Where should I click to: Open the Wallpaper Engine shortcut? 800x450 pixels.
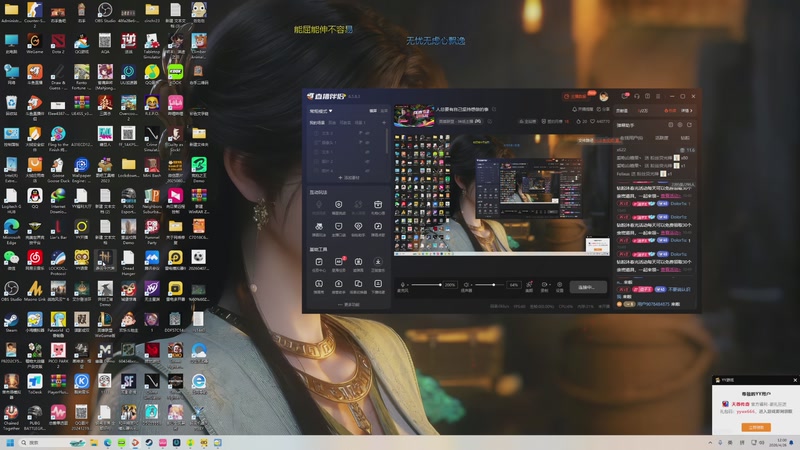pyautogui.click(x=81, y=170)
